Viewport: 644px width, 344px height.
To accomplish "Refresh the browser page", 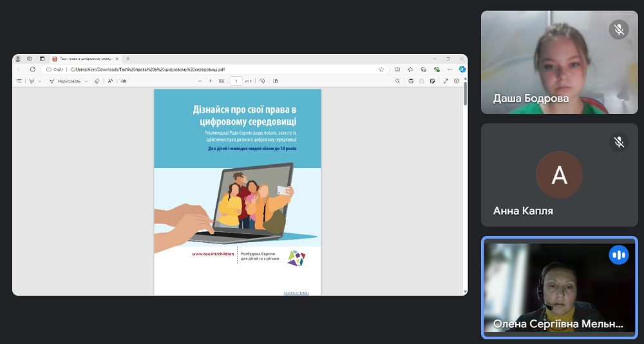I will 33,70.
